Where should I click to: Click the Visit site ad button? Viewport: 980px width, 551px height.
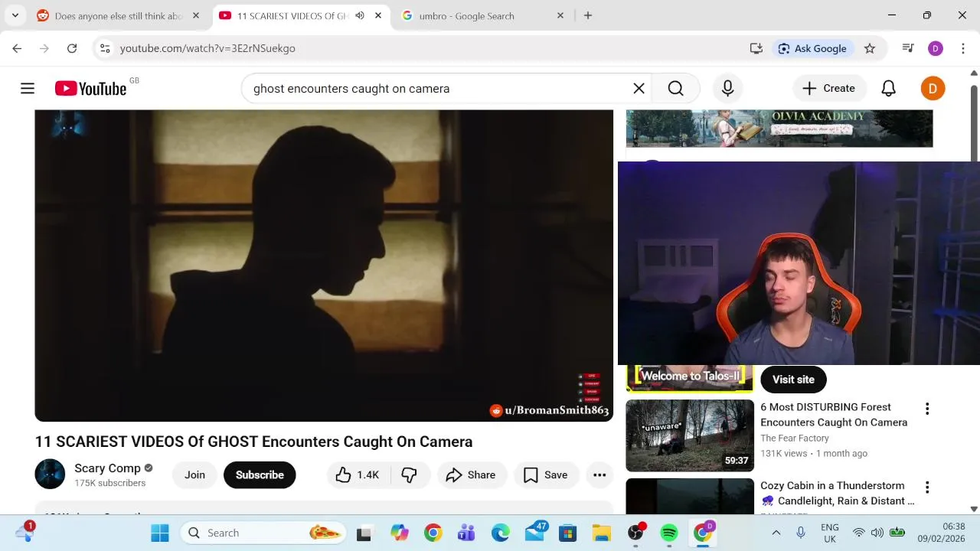click(x=793, y=380)
